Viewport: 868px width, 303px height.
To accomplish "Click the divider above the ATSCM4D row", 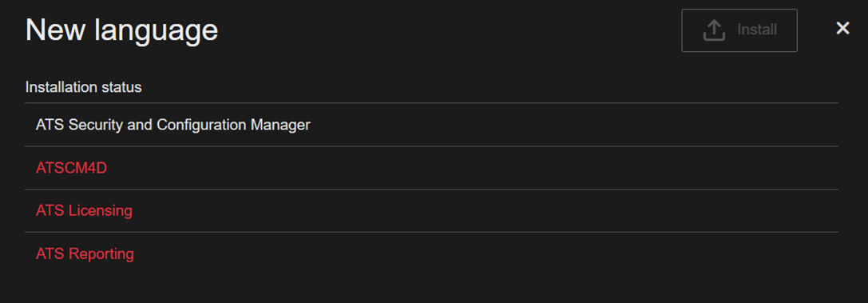I will coord(432,146).
